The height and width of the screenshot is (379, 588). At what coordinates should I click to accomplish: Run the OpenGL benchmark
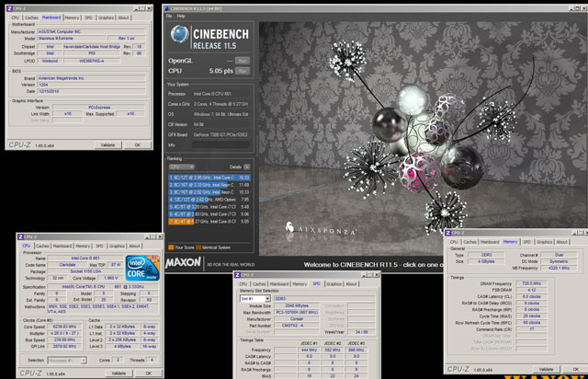coord(243,61)
